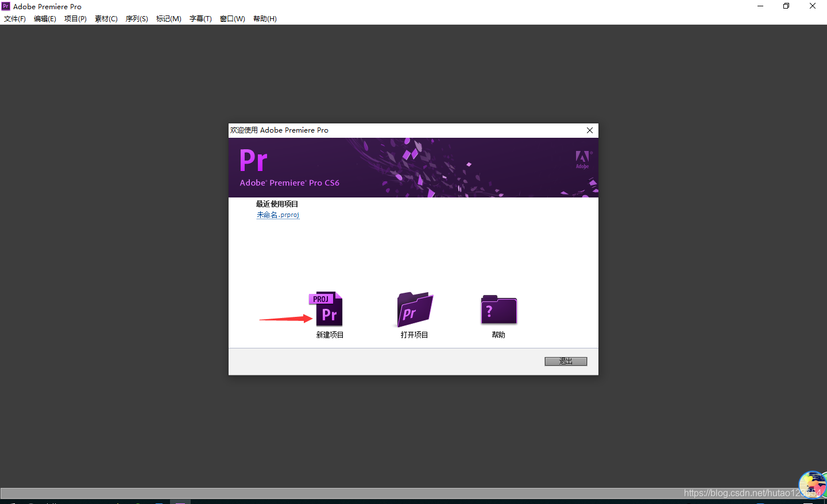Viewport: 827px width, 504px height.
Task: Click the Adobe logo in welcome banner
Action: [x=583, y=159]
